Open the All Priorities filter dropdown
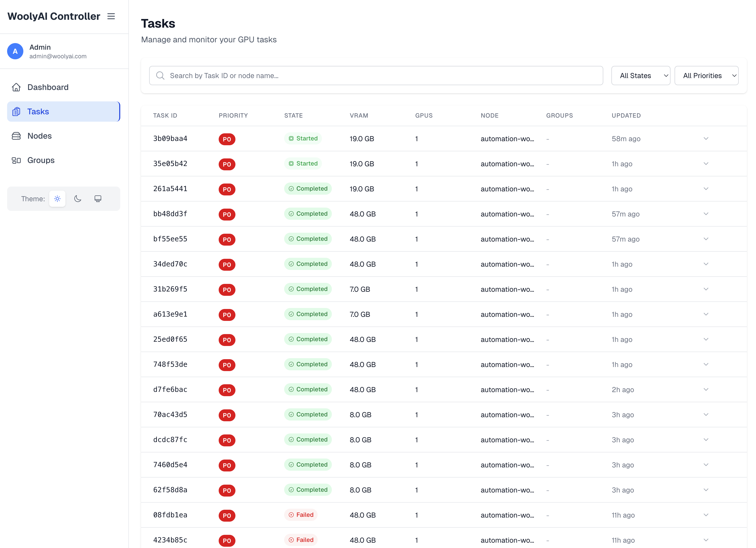 point(706,76)
